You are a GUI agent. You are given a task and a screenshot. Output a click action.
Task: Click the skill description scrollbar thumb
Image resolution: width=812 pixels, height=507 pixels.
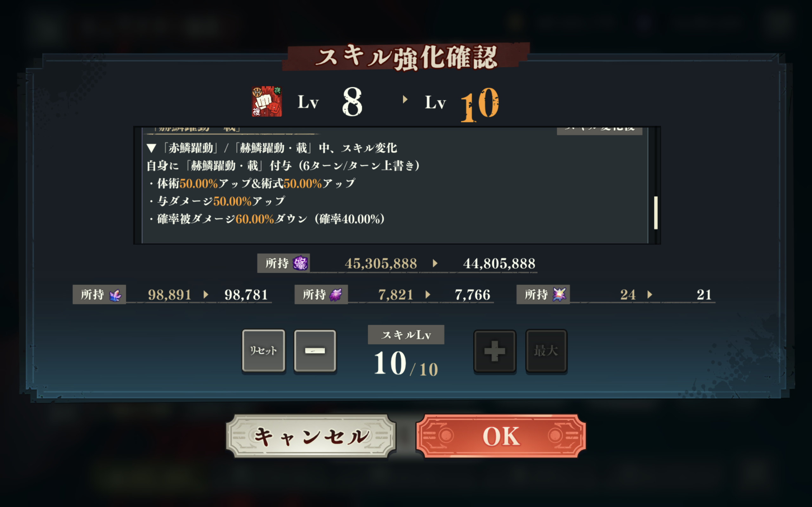pos(656,213)
